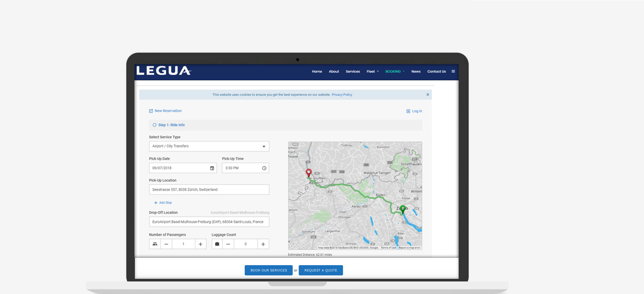Click REQUEST A QUOTE button
The image size is (644, 294).
[321, 270]
